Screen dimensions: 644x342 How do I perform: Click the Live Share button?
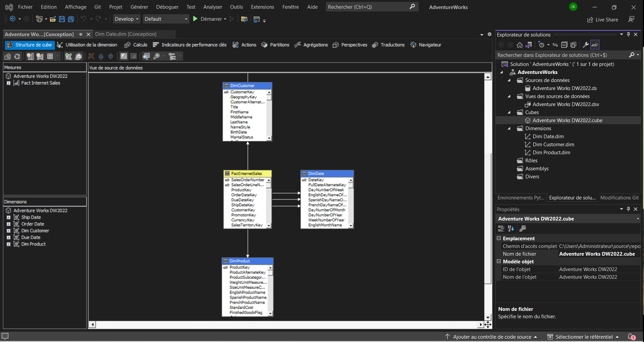(x=603, y=20)
